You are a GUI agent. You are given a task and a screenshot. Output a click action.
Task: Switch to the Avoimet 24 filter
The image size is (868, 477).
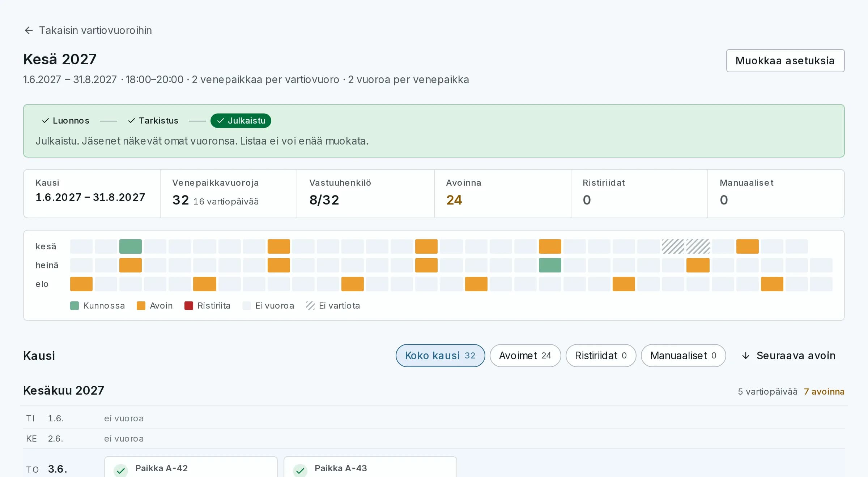[525, 356]
